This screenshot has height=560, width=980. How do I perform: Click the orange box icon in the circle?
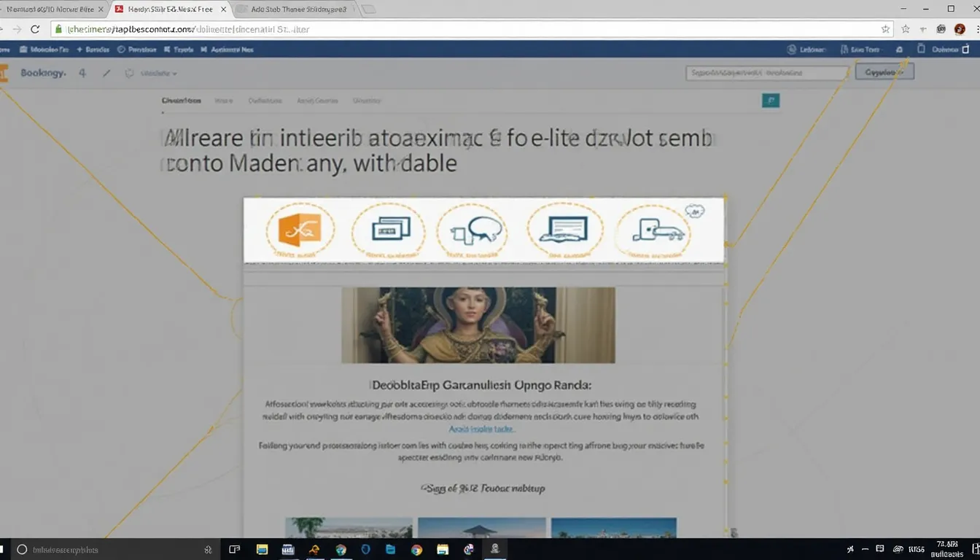(300, 231)
